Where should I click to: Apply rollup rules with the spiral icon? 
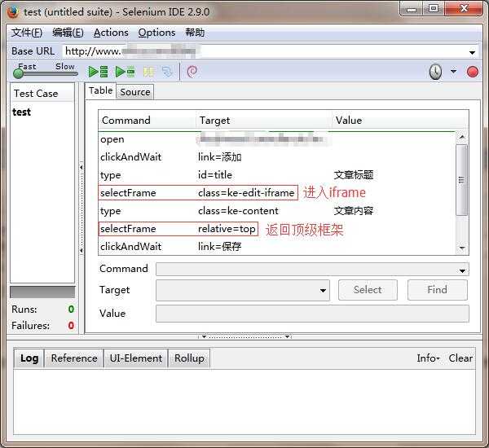click(192, 72)
